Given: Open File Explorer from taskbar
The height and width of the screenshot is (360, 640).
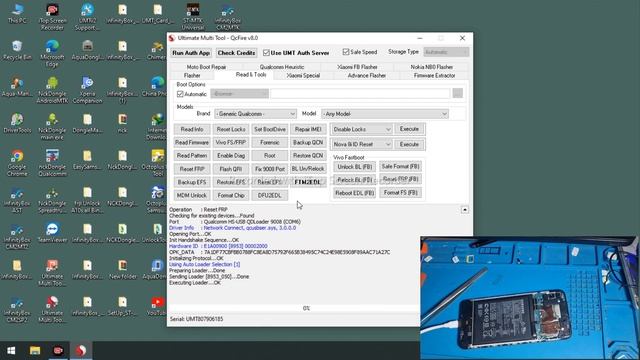Looking at the screenshot, I should point(35,351).
